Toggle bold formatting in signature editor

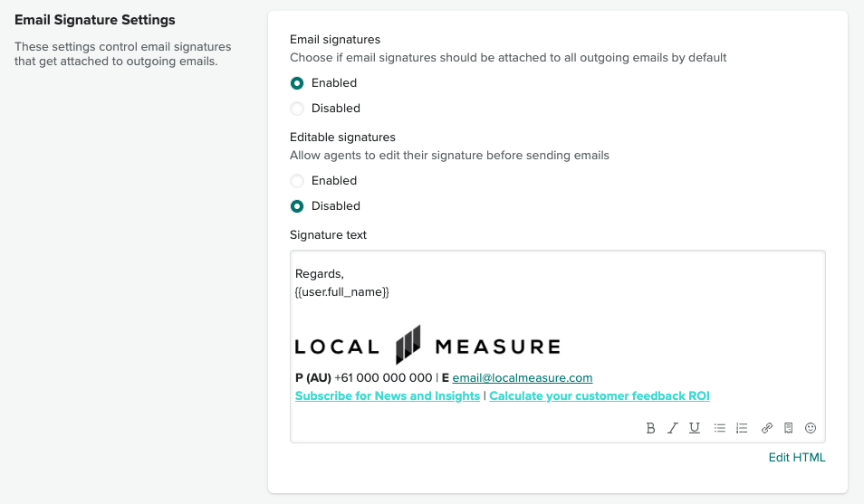(x=650, y=428)
